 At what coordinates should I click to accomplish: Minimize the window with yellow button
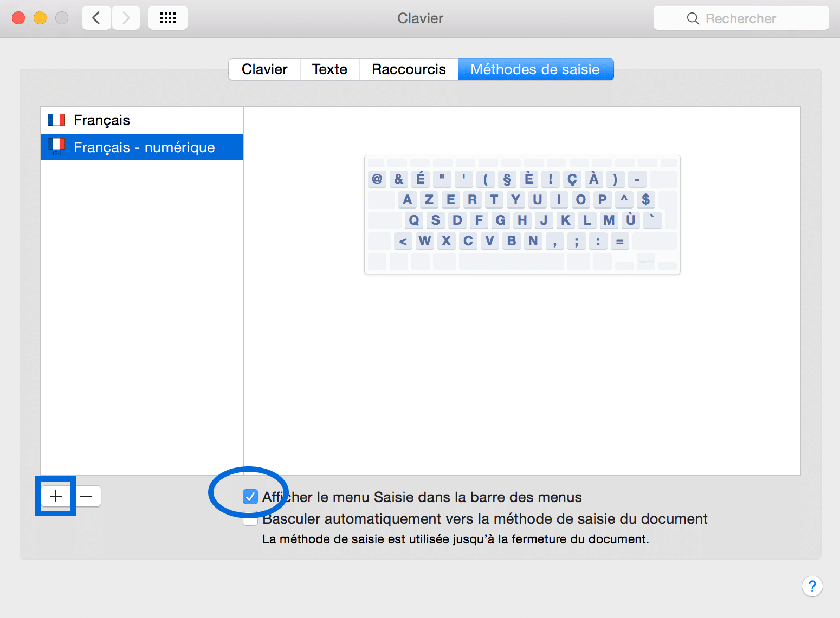point(40,18)
